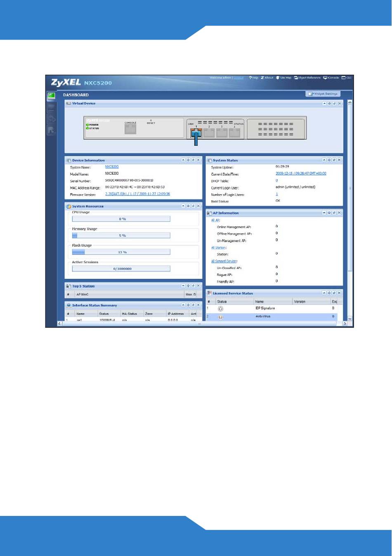Open the CLI menu item
Image resolution: width=392 pixels, height=556 pixels.
point(346,78)
